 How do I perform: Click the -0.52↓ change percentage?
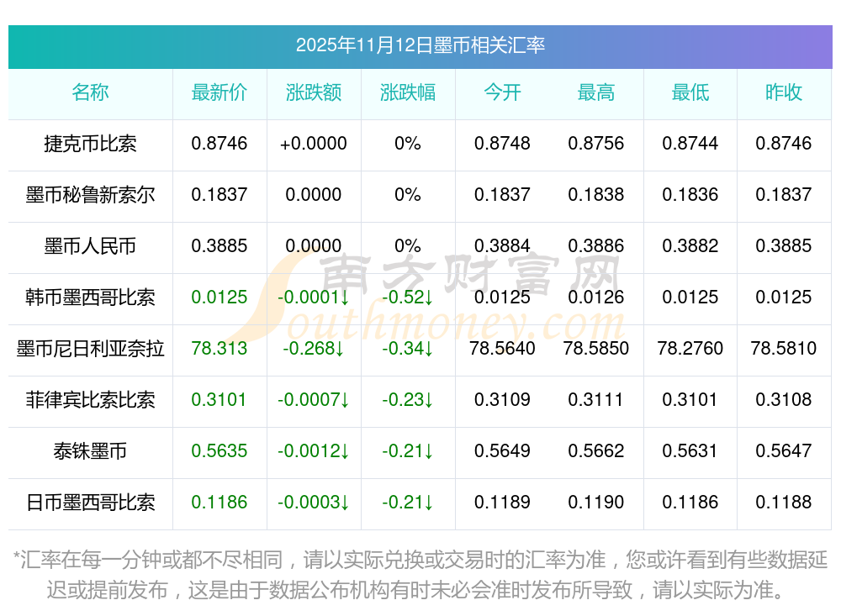(408, 297)
